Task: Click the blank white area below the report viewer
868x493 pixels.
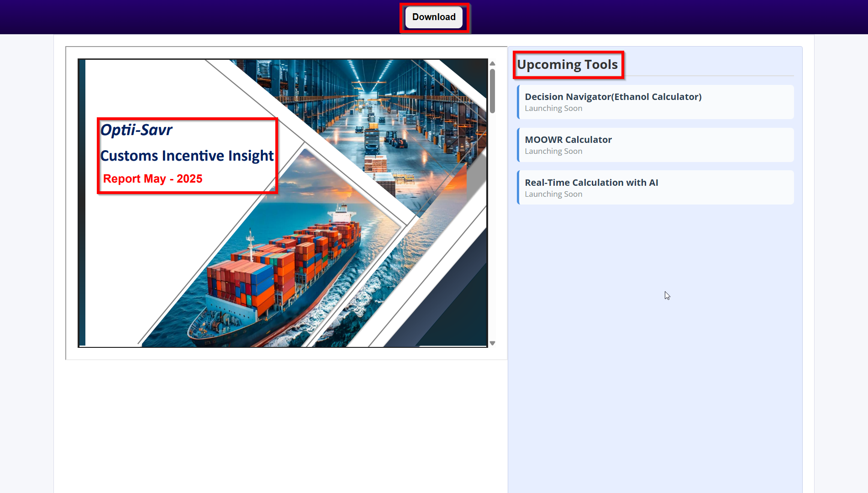Action: coord(283,425)
